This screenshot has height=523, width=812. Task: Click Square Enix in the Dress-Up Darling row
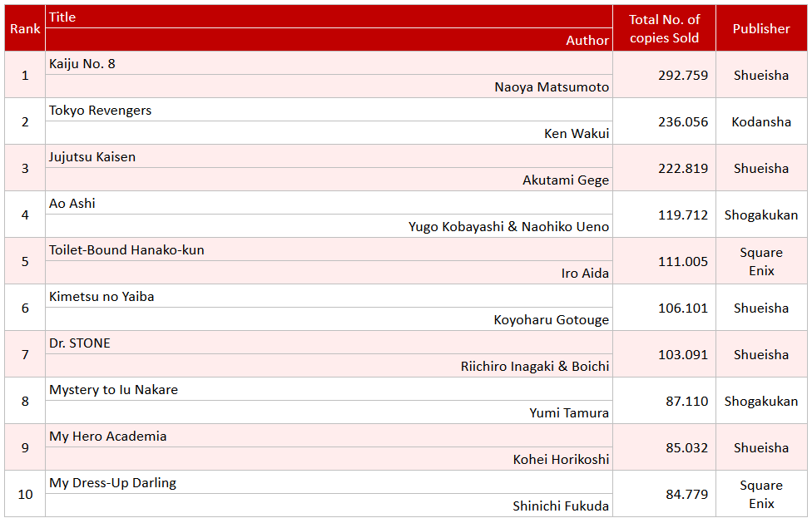point(761,494)
